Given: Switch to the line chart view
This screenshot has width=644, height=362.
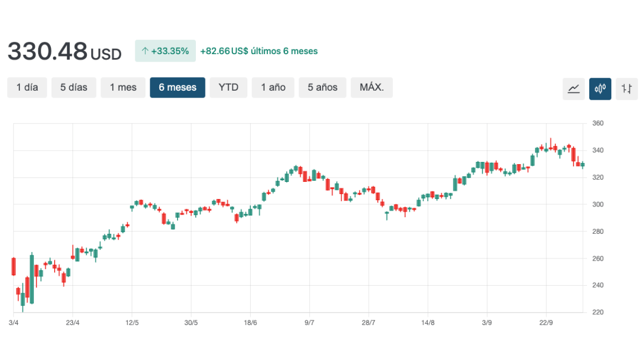Looking at the screenshot, I should point(574,88).
